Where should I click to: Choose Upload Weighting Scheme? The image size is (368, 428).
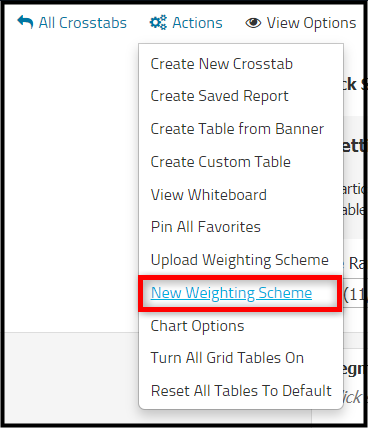click(x=240, y=260)
